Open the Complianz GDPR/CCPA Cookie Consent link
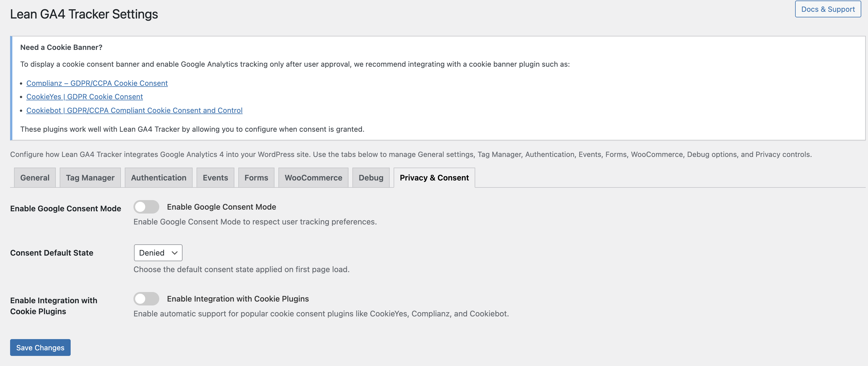 (97, 83)
